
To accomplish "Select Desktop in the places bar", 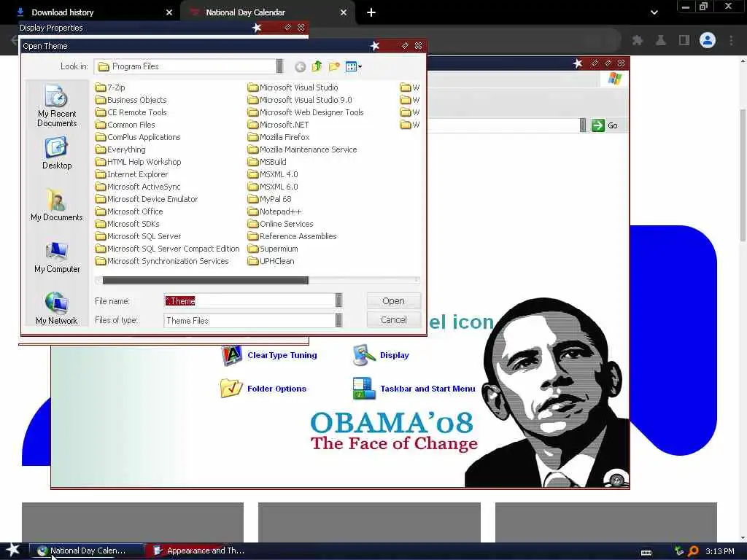I will click(x=57, y=153).
